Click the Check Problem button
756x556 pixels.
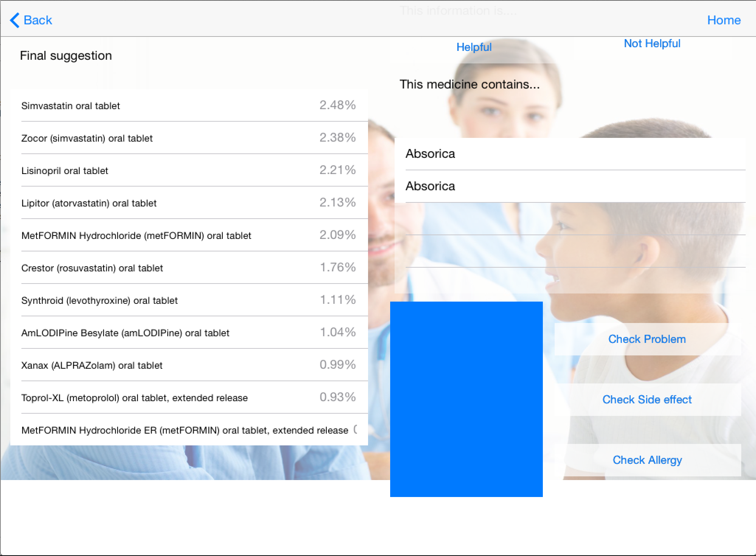point(647,339)
